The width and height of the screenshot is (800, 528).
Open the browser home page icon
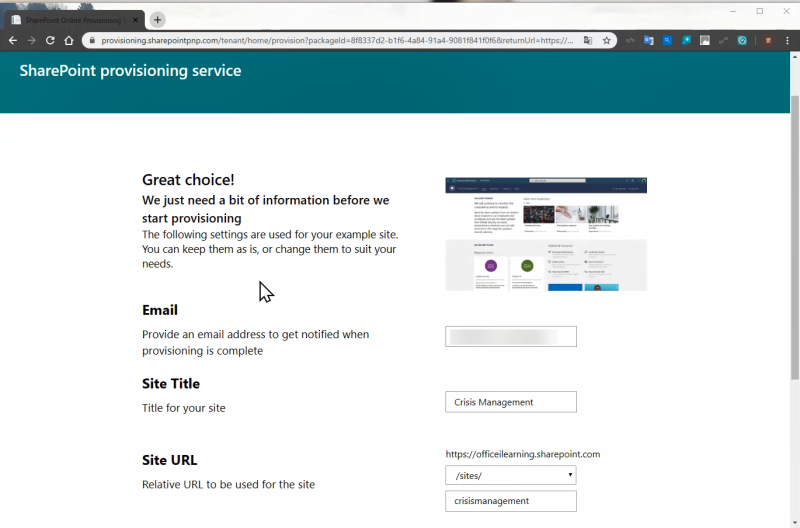pos(69,40)
